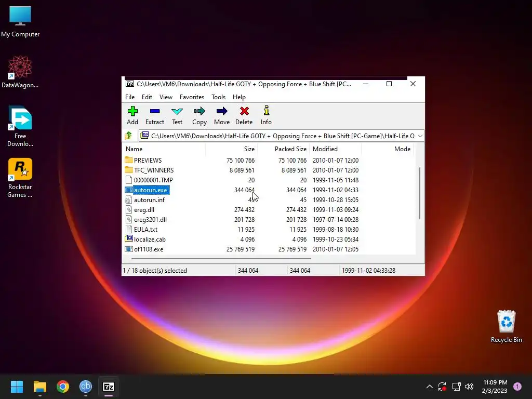532x399 pixels.
Task: Show hidden system tray icons
Action: pyautogui.click(x=429, y=387)
